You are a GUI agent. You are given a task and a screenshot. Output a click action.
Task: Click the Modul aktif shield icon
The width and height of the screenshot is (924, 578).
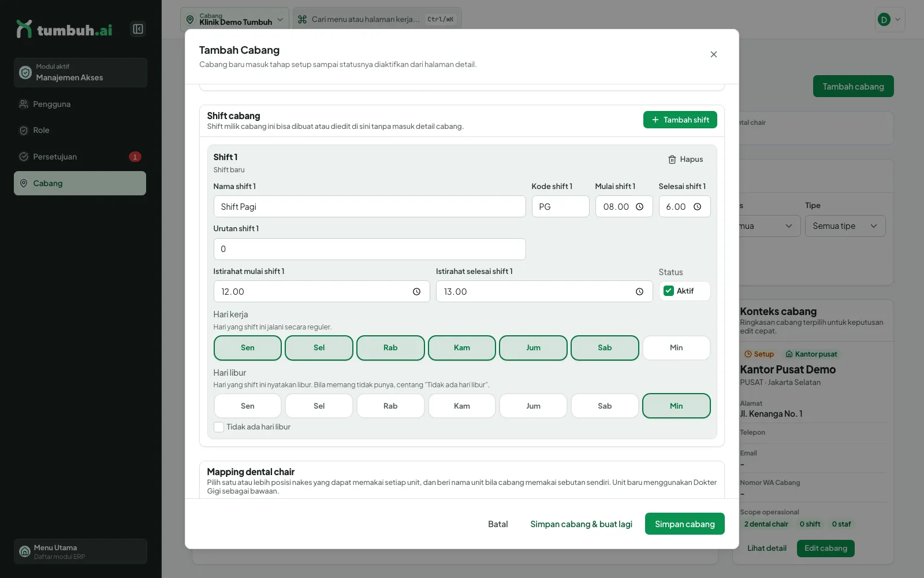pos(25,72)
